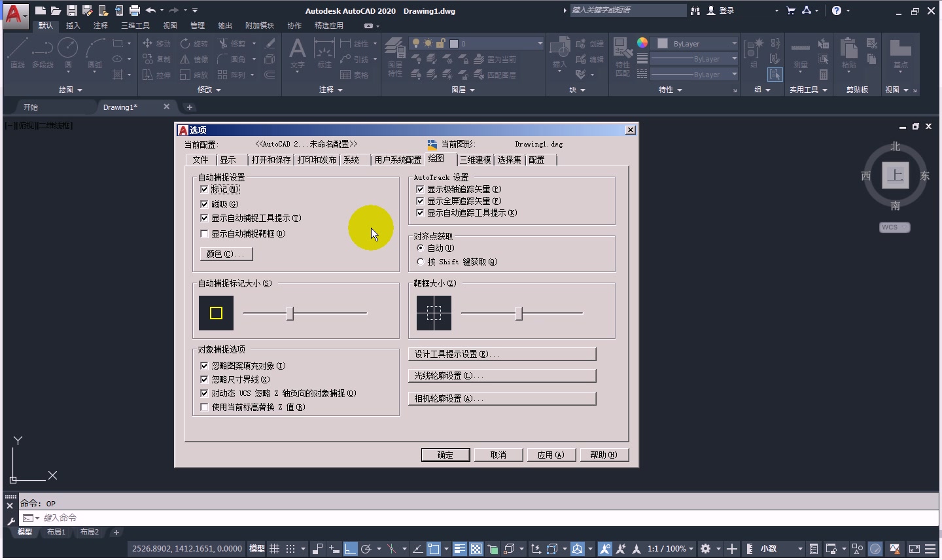Choose the Move (移动) tool
The height and width of the screenshot is (560, 942).
click(x=156, y=43)
